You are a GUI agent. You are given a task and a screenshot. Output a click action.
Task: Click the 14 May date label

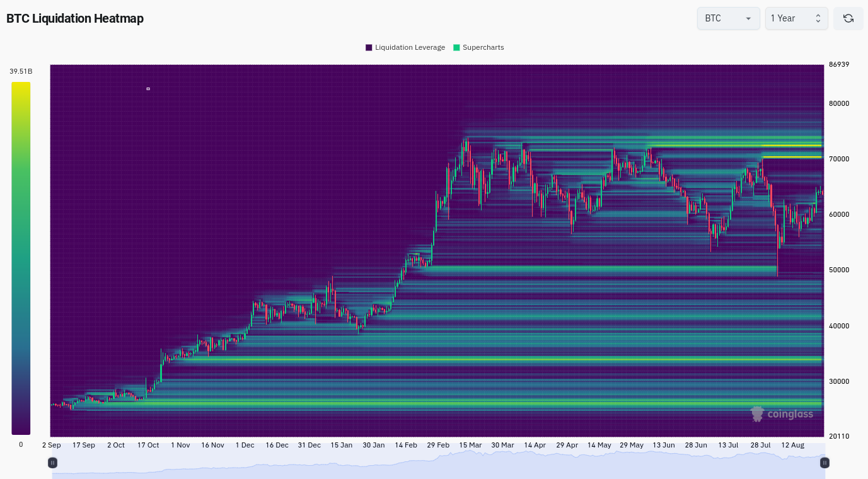point(599,445)
